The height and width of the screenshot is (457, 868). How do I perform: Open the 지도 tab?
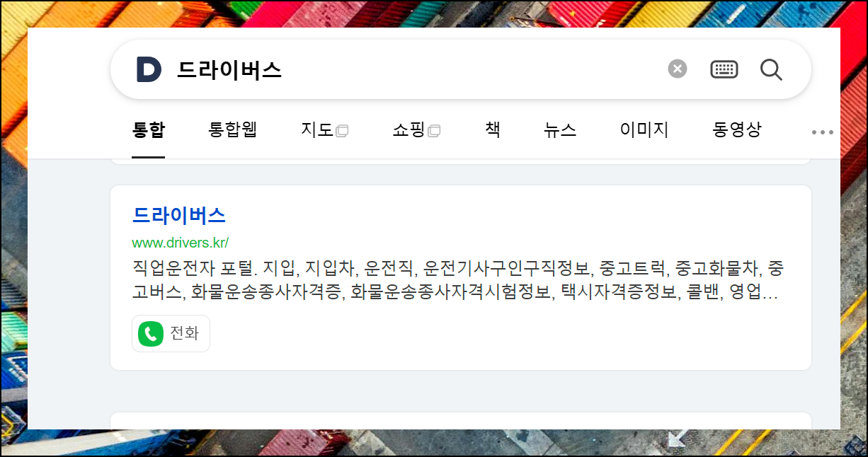point(317,130)
